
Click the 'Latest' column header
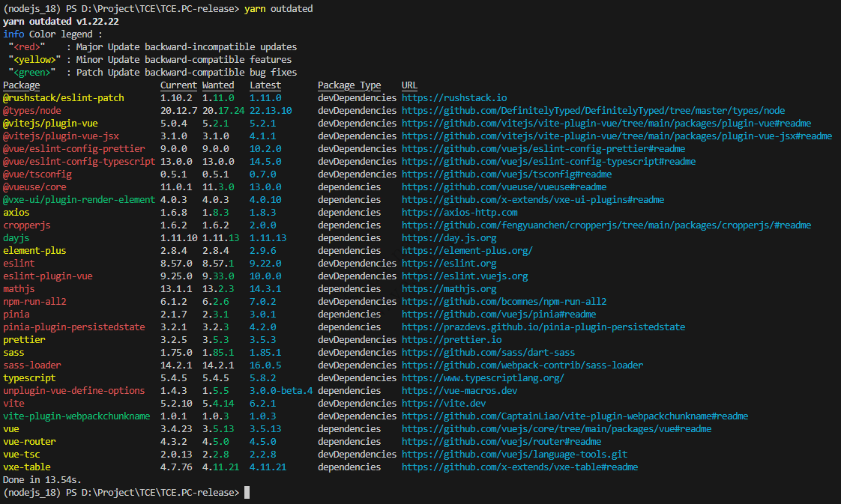click(265, 85)
